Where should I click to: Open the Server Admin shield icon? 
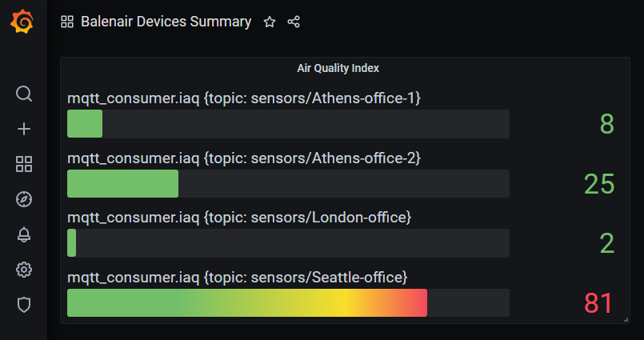(x=24, y=305)
